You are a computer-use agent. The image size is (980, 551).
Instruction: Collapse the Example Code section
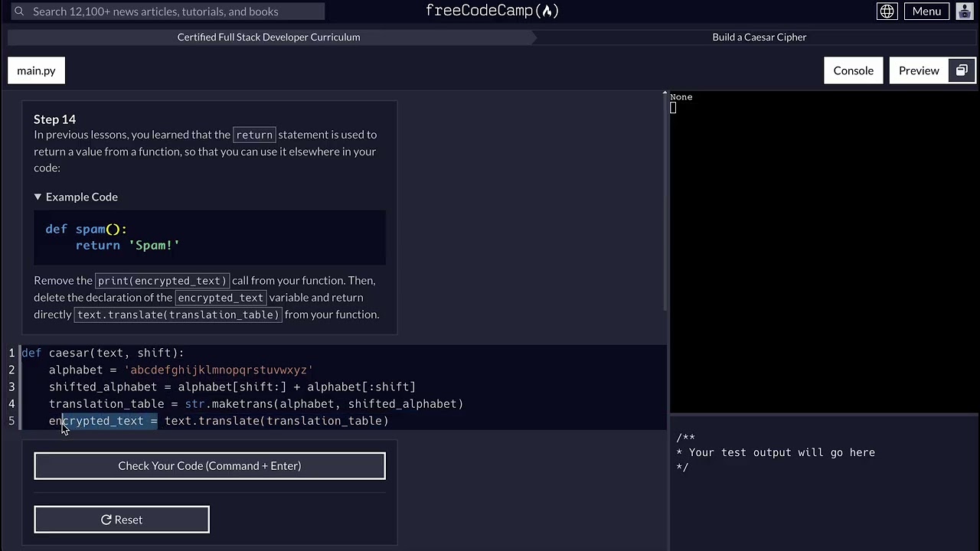[76, 197]
